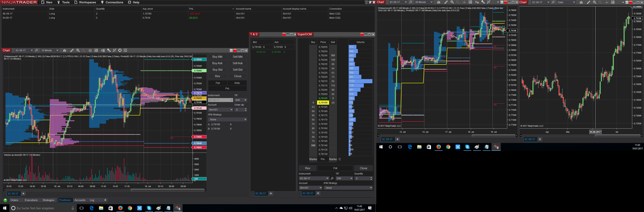The width and height of the screenshot is (644, 212).
Task: Click the Buy Ask button
Action: click(217, 63)
